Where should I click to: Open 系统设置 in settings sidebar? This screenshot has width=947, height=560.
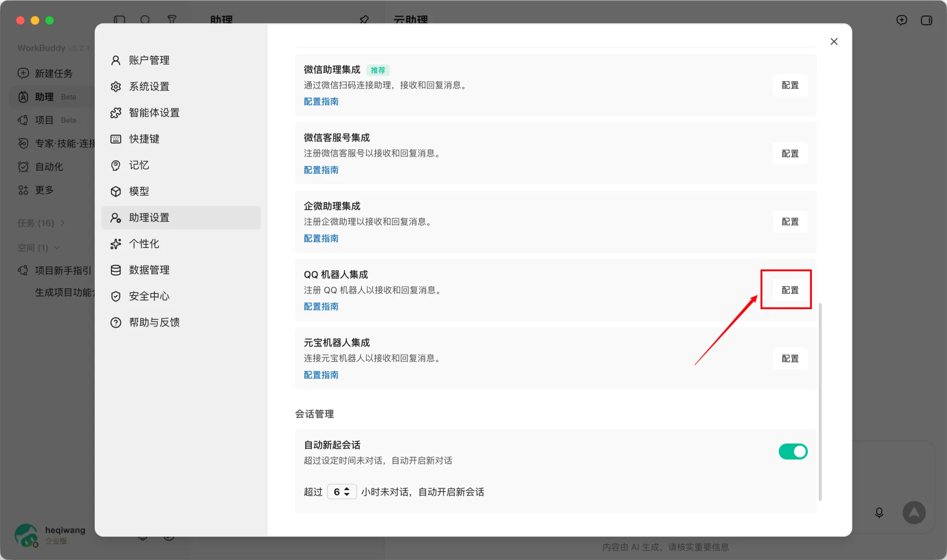181,86
